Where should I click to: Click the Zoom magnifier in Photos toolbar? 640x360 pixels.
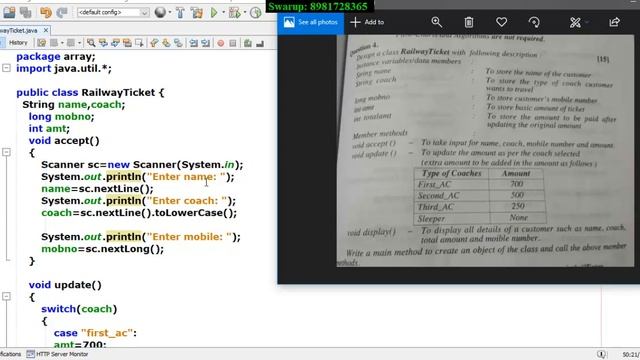click(437, 22)
